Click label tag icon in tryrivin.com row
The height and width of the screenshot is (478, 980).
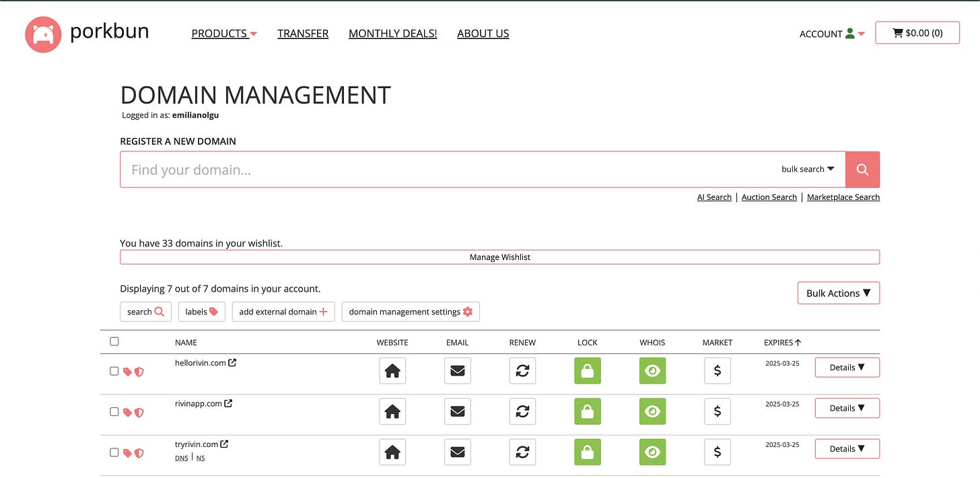tap(127, 453)
